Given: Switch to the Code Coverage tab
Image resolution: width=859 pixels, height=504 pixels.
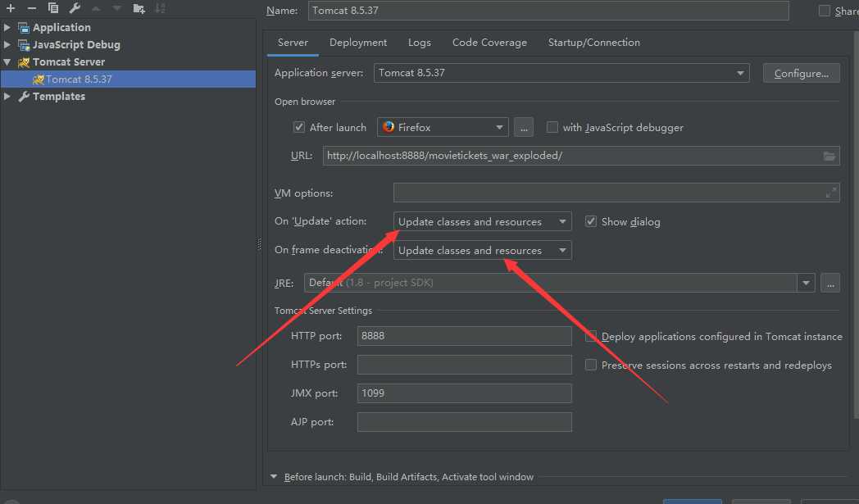Looking at the screenshot, I should coord(489,43).
